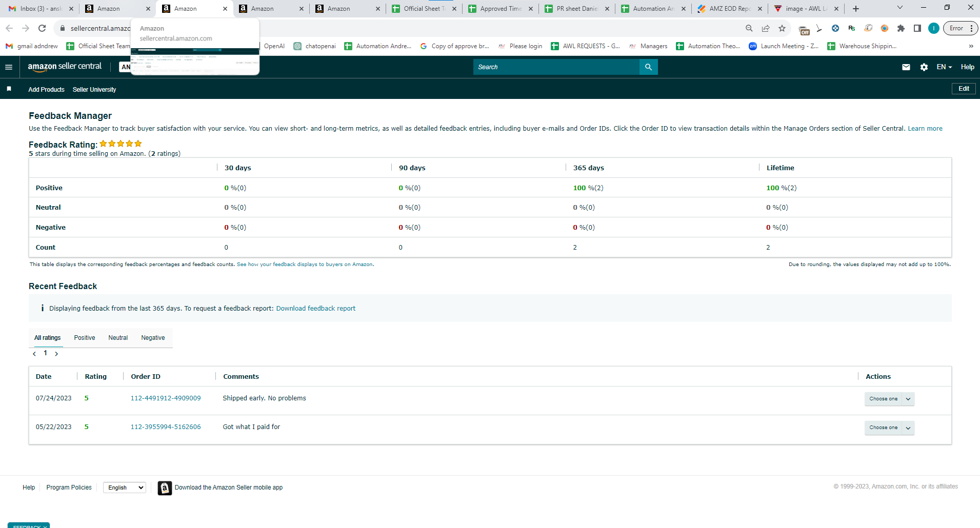Click the zoom magnifier icon in the address bar
Screen dimensions: 980x528
[x=749, y=28]
